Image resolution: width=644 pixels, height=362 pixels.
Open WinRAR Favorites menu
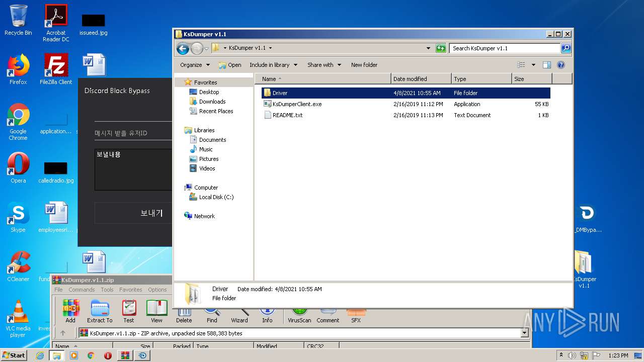(130, 290)
